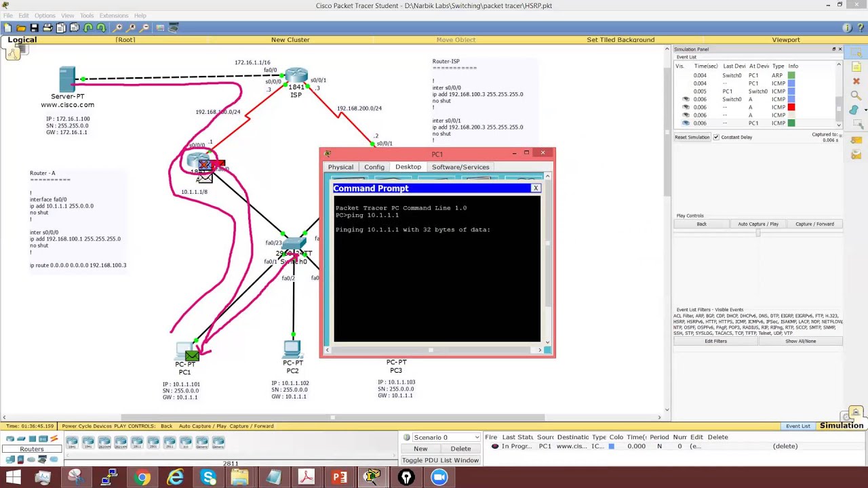Click the New file toolbar icon
Image resolution: width=868 pixels, height=488 pixels.
click(x=7, y=28)
